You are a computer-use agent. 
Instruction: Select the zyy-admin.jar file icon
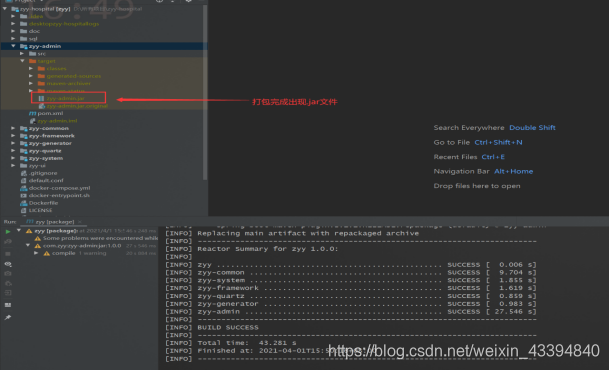pos(41,98)
